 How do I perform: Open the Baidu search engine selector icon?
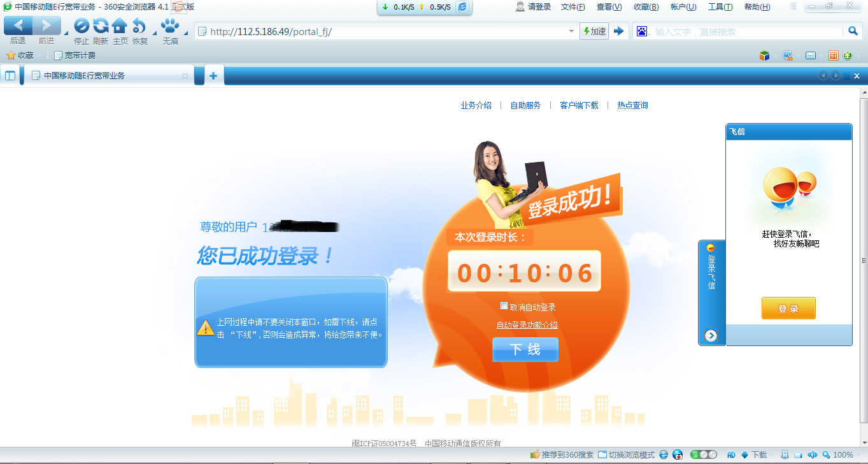point(642,31)
